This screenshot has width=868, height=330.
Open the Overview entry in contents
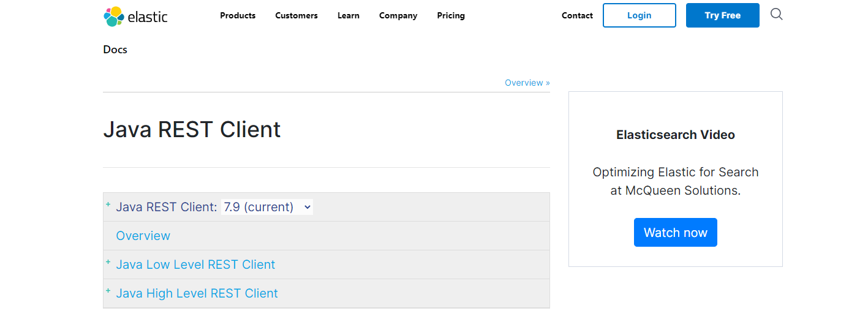coord(143,236)
